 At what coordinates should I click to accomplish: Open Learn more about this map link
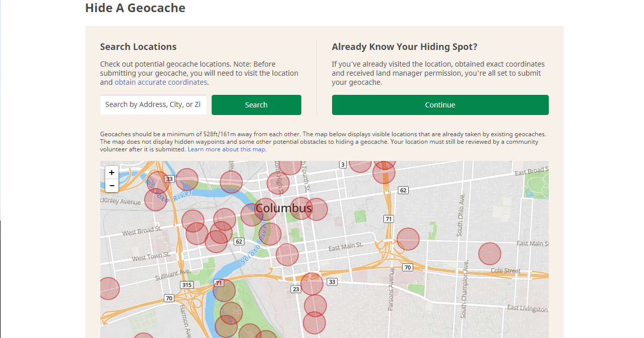click(226, 149)
